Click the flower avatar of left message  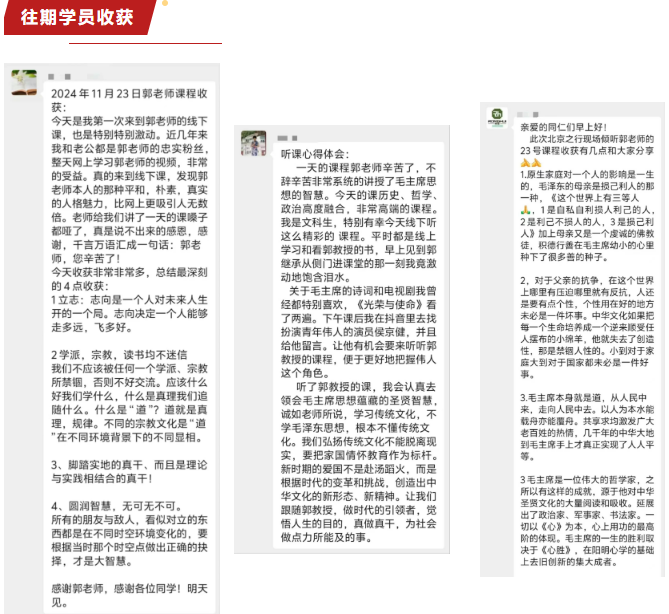(x=24, y=82)
